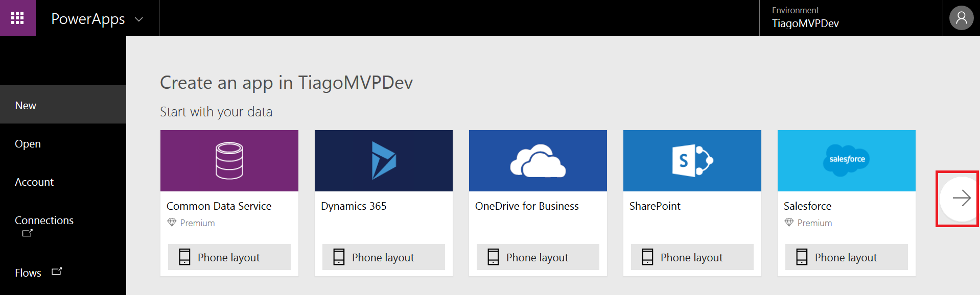The image size is (980, 295).
Task: Click the Common Data Service database icon
Action: pos(229,161)
